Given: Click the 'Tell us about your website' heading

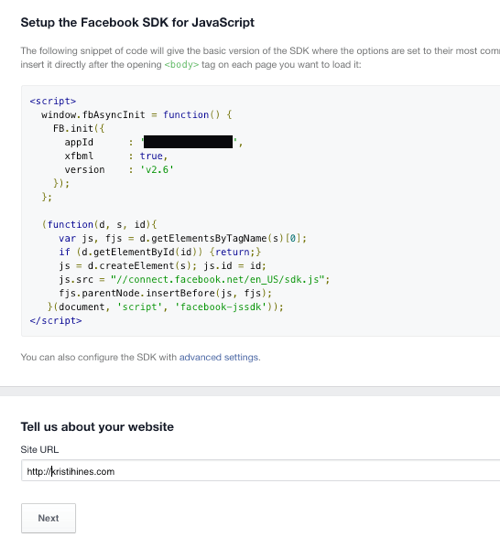Looking at the screenshot, I should point(97,427).
